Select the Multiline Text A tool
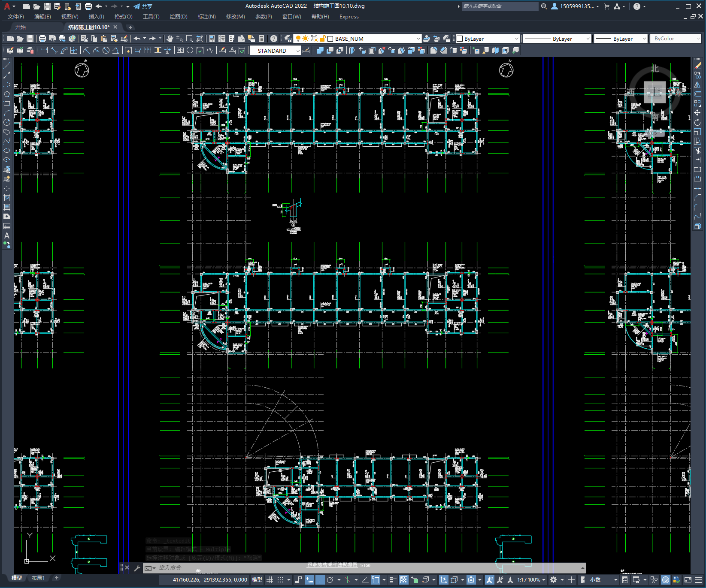706x588 pixels. pos(7,235)
